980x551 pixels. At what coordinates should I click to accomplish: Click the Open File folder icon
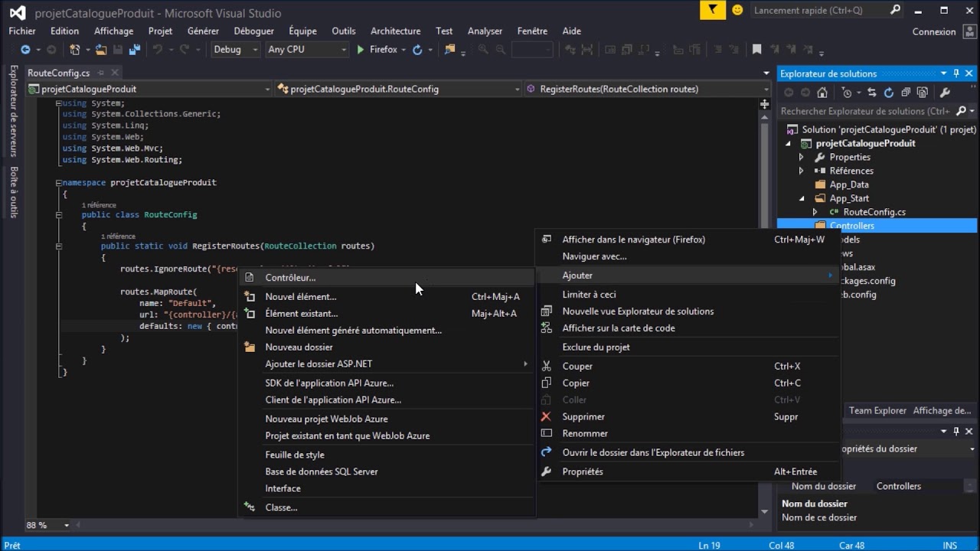coord(101,50)
